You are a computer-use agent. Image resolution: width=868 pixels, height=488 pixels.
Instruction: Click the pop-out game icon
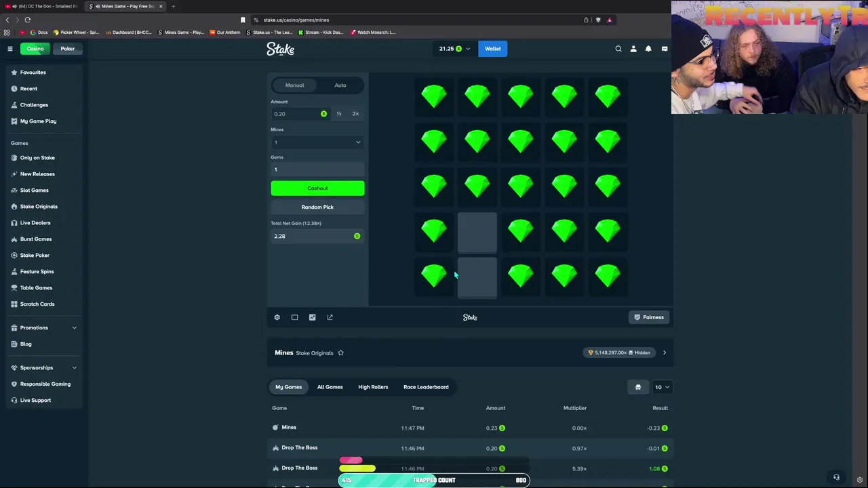coord(330,317)
